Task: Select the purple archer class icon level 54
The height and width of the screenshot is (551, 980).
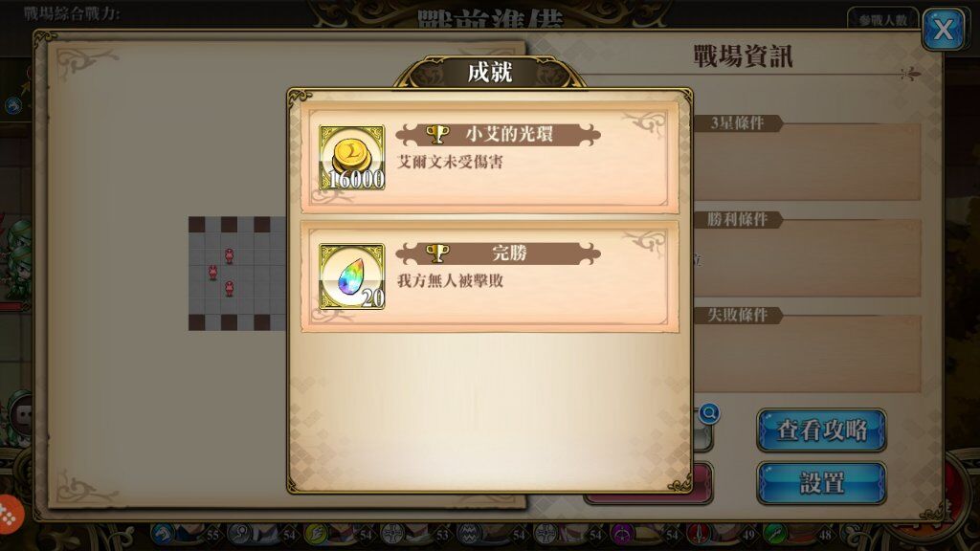Action: [x=622, y=534]
